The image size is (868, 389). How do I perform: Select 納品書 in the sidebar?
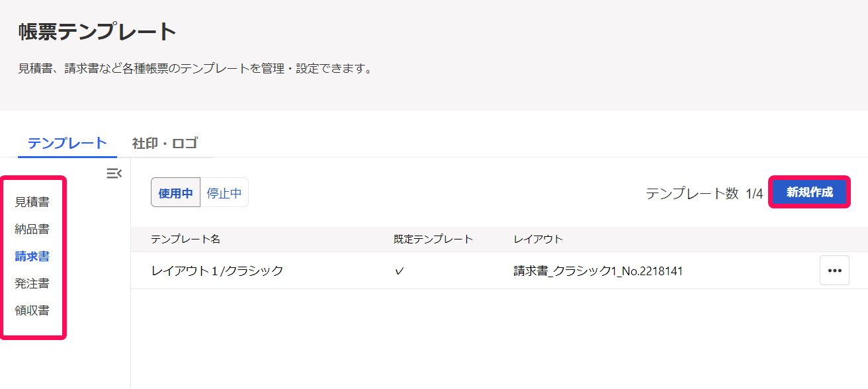coord(32,229)
